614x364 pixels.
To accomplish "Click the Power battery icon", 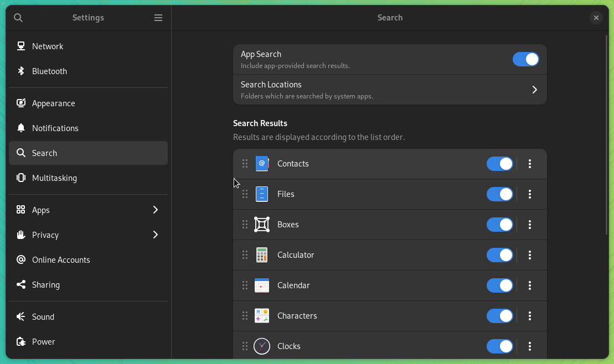I will click(21, 341).
